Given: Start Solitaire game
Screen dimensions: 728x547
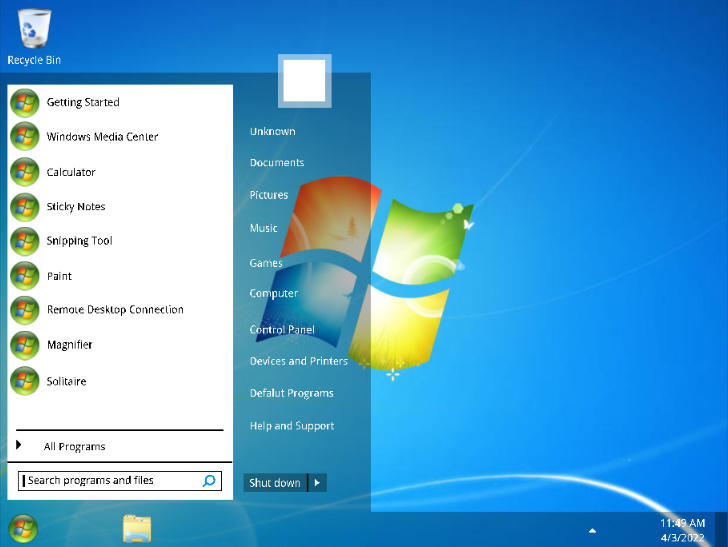Looking at the screenshot, I should (66, 381).
